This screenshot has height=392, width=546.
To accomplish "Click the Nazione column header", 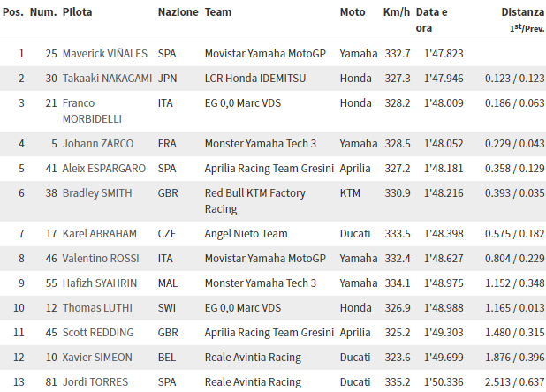I will [x=178, y=13].
